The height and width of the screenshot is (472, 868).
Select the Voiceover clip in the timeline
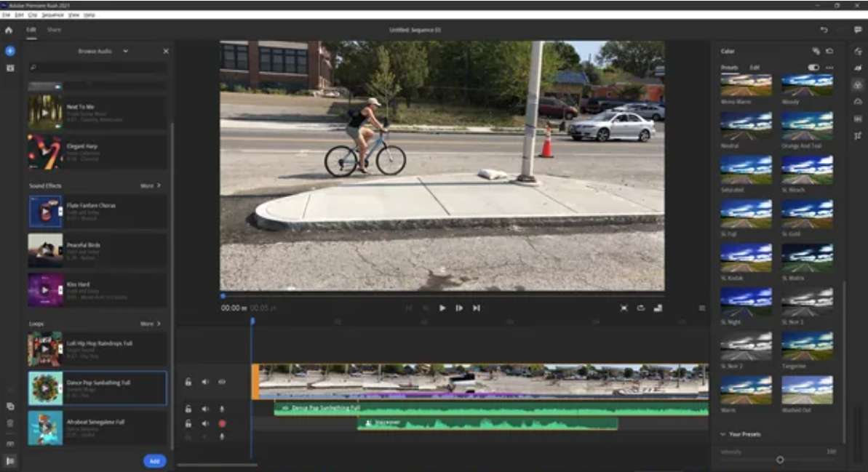[487, 423]
